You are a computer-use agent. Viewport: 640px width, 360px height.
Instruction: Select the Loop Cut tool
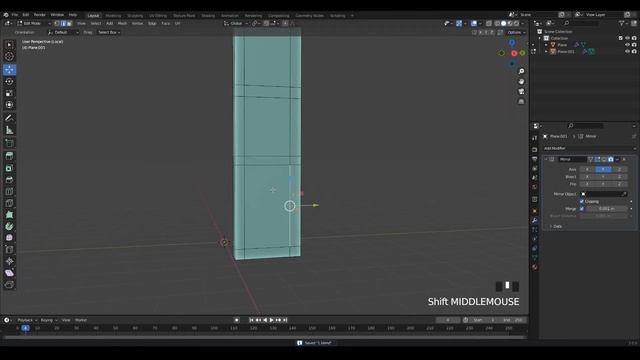click(9, 191)
